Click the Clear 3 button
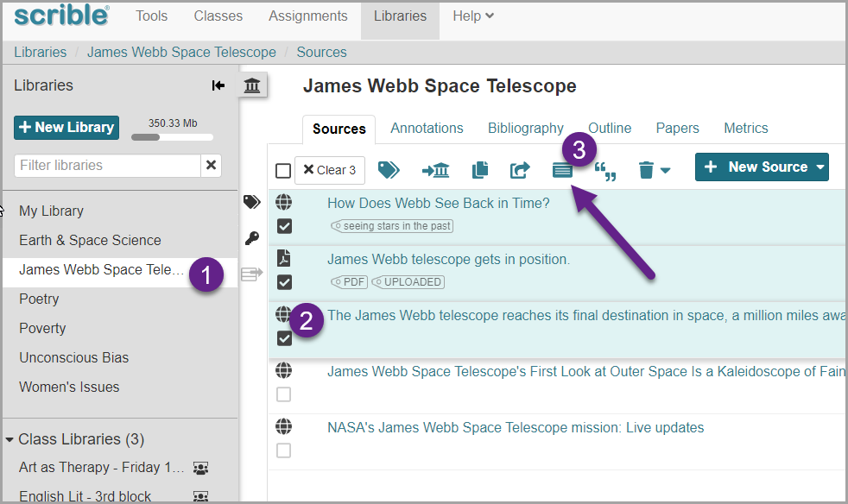848x504 pixels. pyautogui.click(x=329, y=170)
